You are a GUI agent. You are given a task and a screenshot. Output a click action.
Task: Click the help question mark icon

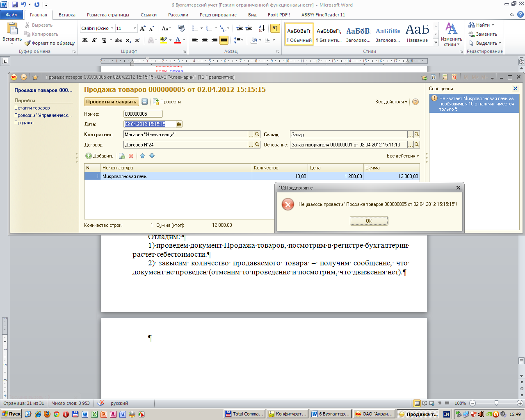coord(415,102)
